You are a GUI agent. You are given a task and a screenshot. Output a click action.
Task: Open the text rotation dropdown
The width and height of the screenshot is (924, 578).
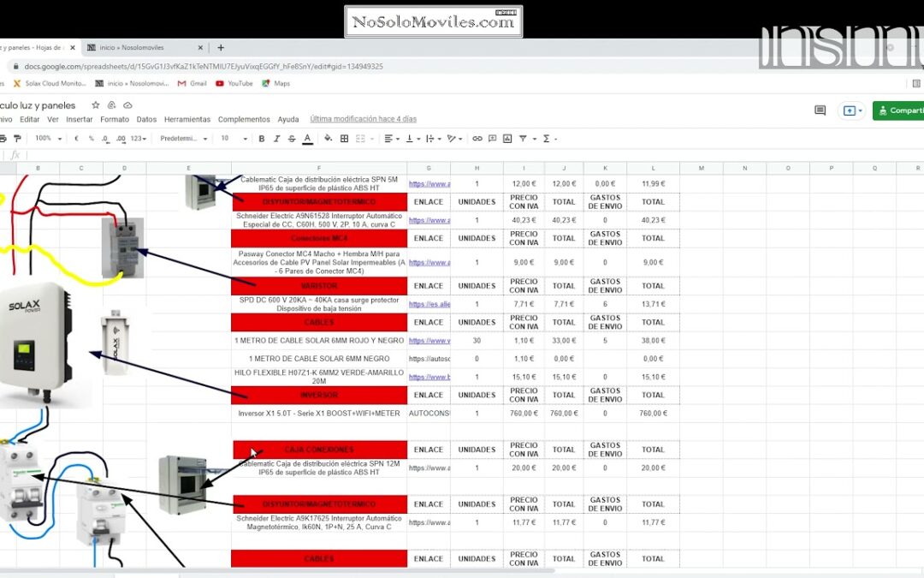pos(454,139)
